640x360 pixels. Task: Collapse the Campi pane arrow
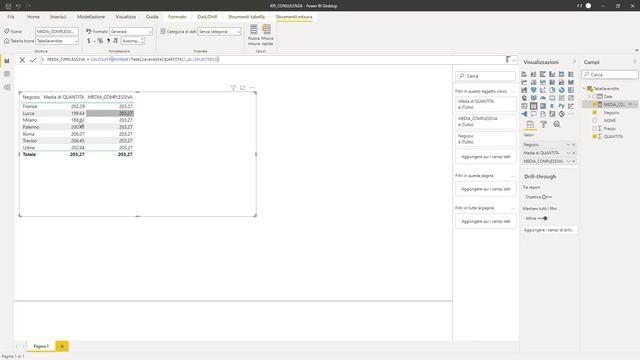635,62
